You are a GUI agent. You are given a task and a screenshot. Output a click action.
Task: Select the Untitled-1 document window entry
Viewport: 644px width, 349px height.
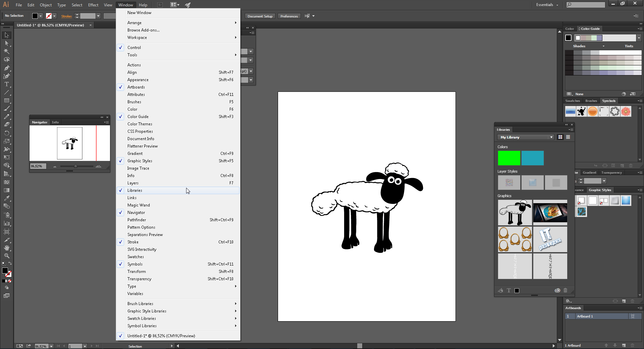tap(178, 336)
